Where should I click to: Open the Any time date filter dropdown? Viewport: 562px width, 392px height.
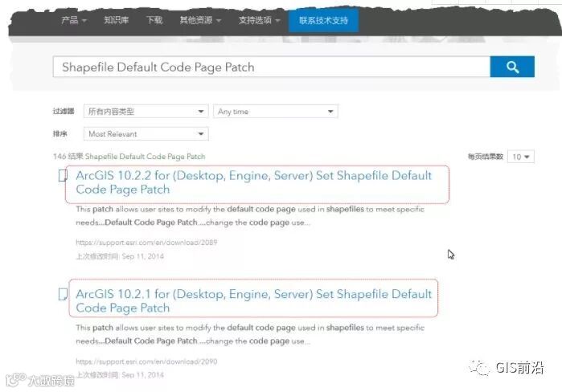tap(275, 112)
